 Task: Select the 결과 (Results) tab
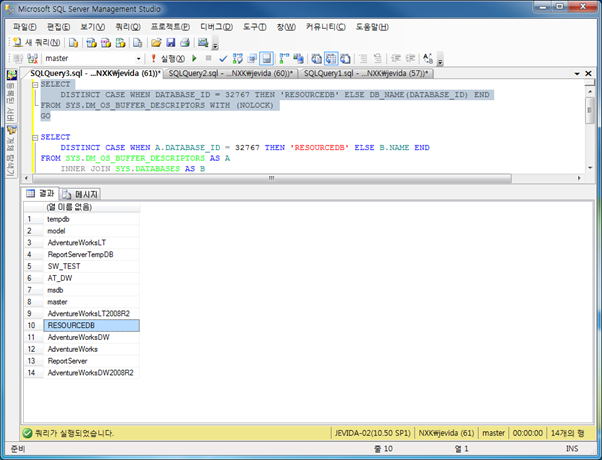click(x=41, y=194)
